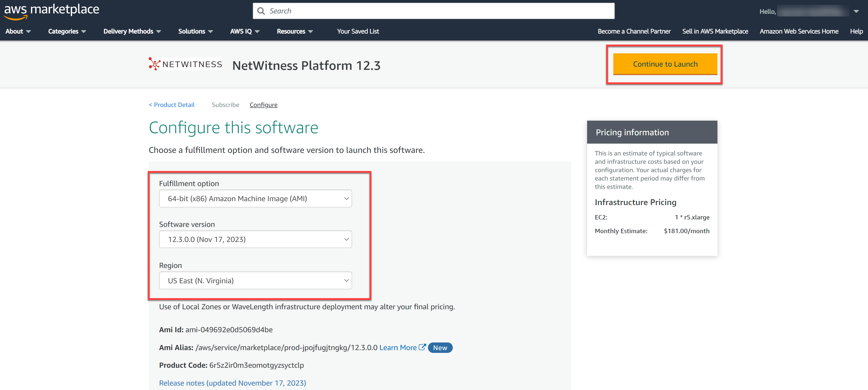Go back to Product Detail
The height and width of the screenshot is (390, 868).
pyautogui.click(x=171, y=105)
